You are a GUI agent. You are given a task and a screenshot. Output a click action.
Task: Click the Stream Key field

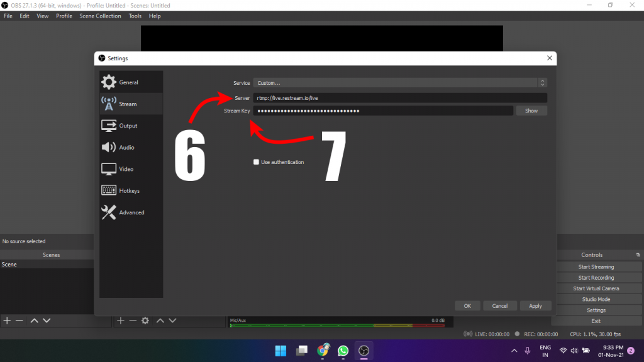tap(383, 111)
